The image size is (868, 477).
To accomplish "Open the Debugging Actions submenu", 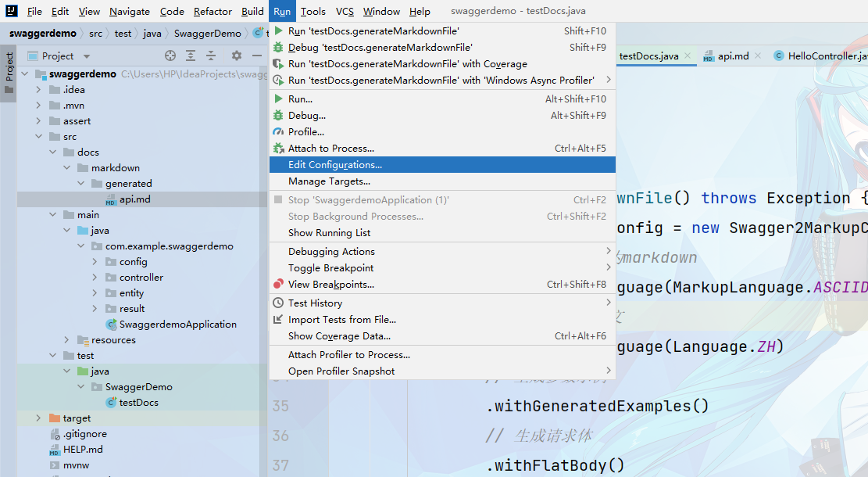I will point(442,252).
